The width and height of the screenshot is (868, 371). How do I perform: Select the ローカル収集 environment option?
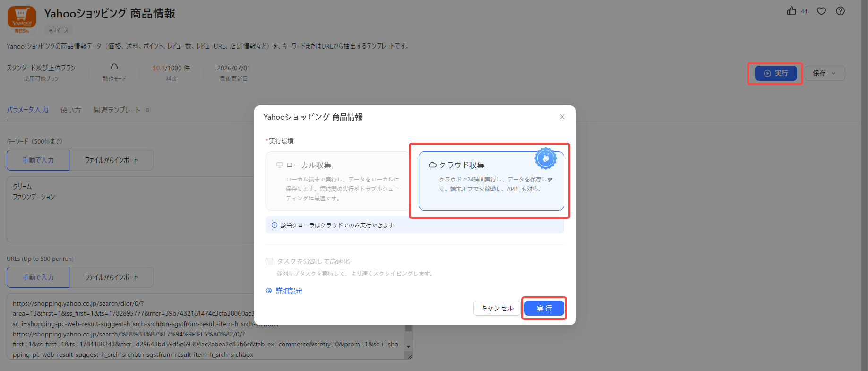pos(337,181)
